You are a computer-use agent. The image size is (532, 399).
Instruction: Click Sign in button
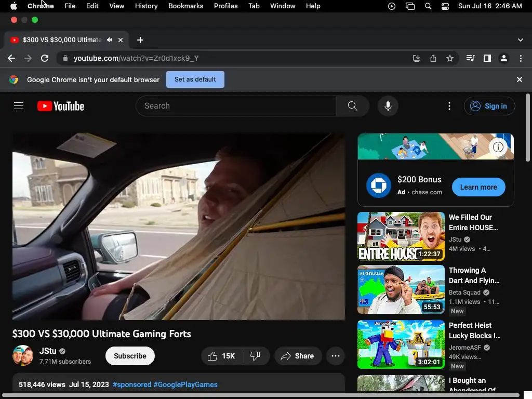coord(489,106)
